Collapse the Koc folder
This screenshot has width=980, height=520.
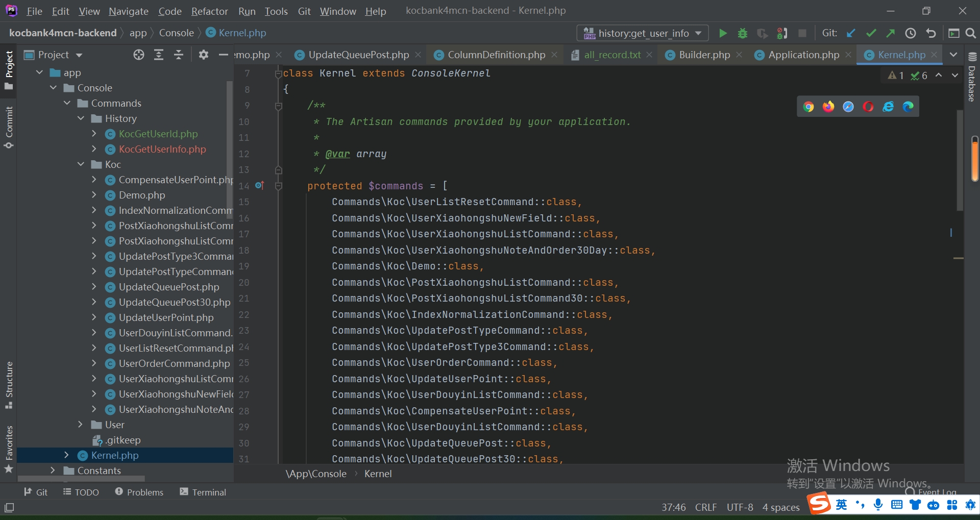81,164
